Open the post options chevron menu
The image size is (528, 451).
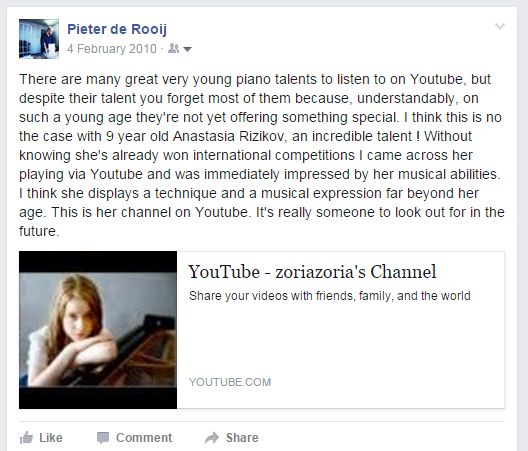(500, 26)
